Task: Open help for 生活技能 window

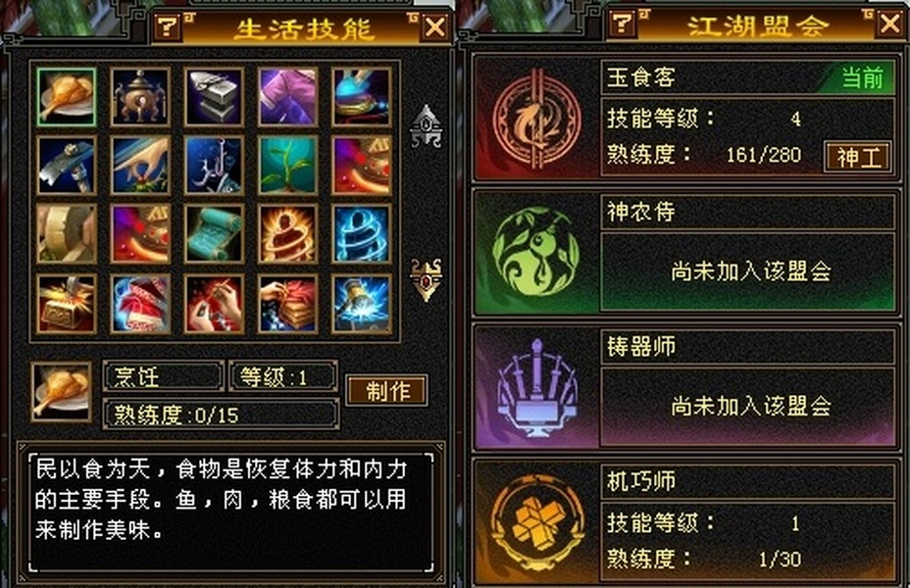Action: click(x=167, y=26)
